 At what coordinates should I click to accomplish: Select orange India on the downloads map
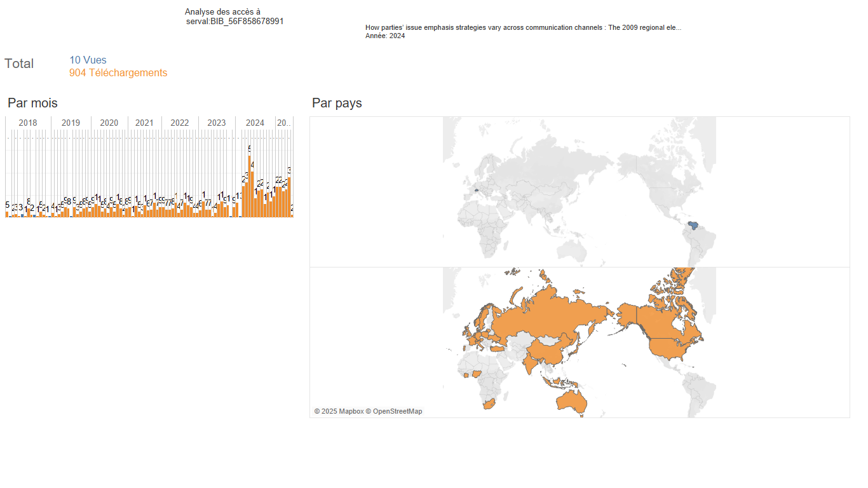[x=531, y=364]
